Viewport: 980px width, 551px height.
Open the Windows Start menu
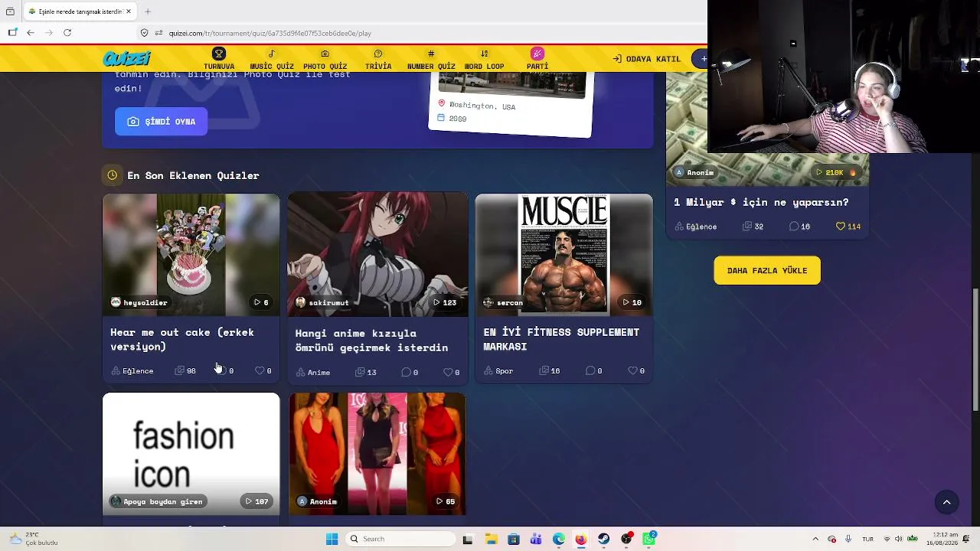pyautogui.click(x=332, y=540)
